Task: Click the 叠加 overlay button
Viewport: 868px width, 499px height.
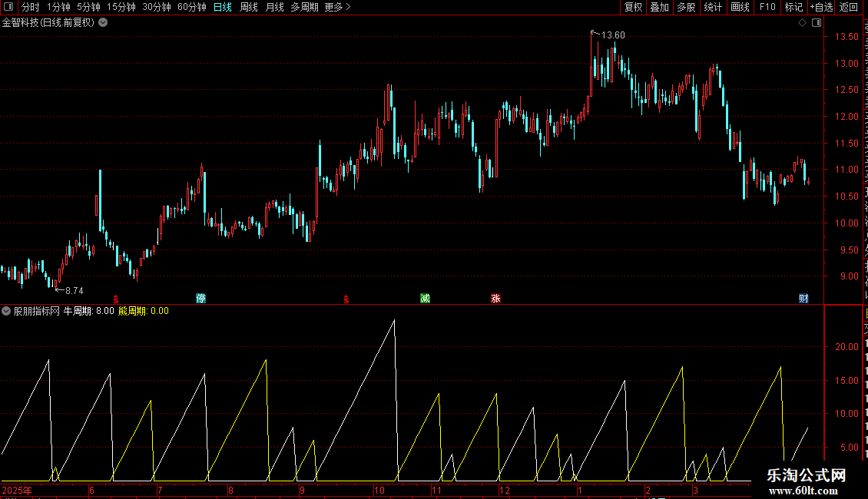Action: click(x=659, y=7)
